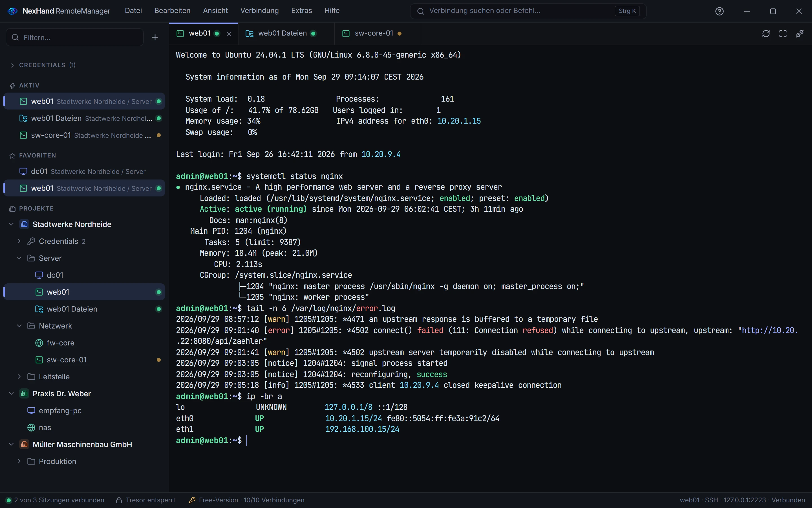Open web01 under Favoriten
Image resolution: width=812 pixels, height=508 pixels.
pyautogui.click(x=85, y=188)
